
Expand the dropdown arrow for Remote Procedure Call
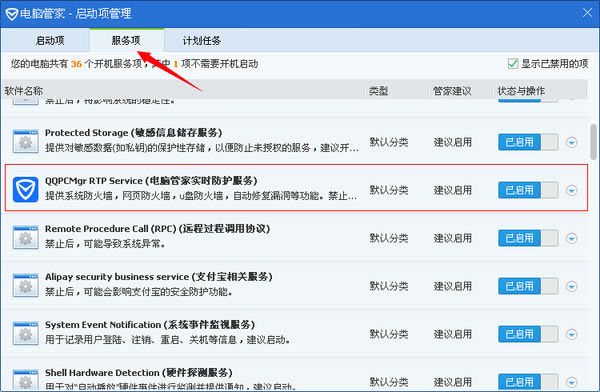572,238
